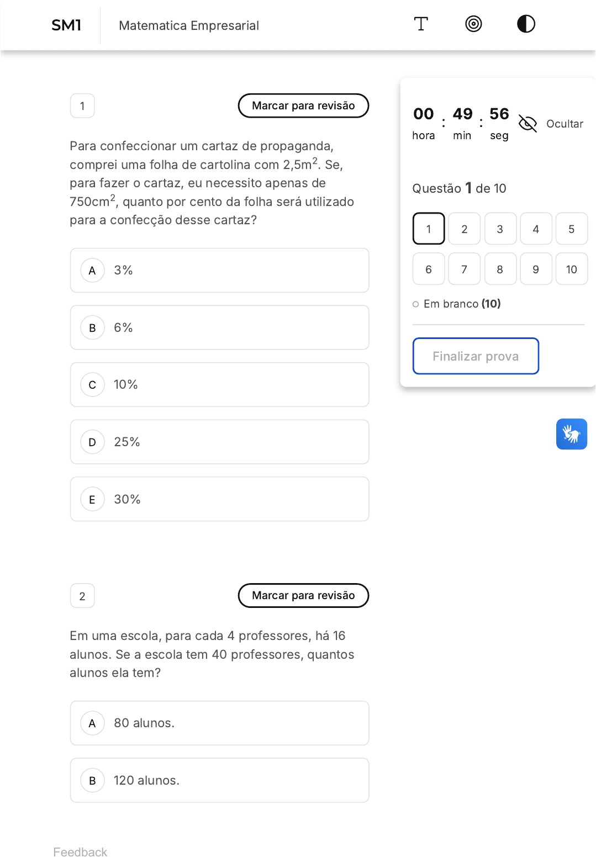This screenshot has height=868, width=596.
Task: Select option E, 30%
Action: click(x=219, y=500)
